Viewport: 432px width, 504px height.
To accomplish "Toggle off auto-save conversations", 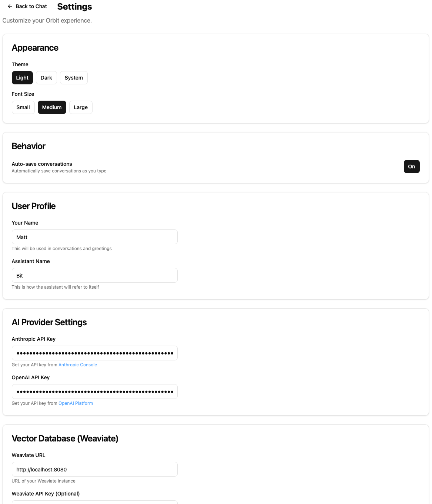I will 412,167.
